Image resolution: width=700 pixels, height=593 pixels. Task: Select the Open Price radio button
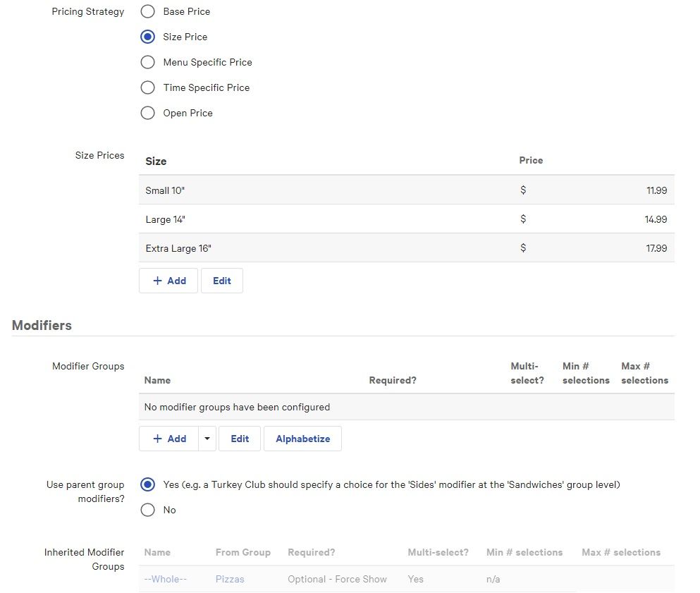click(x=147, y=114)
